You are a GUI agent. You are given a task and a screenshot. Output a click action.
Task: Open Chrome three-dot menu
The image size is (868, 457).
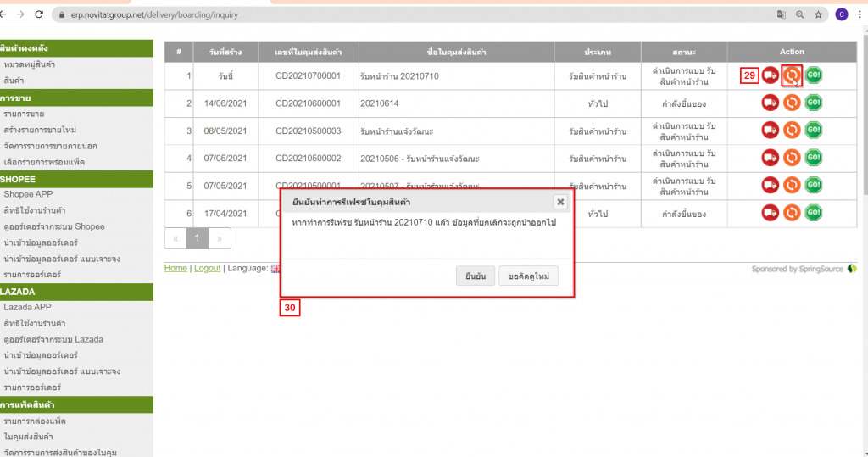[x=859, y=15]
